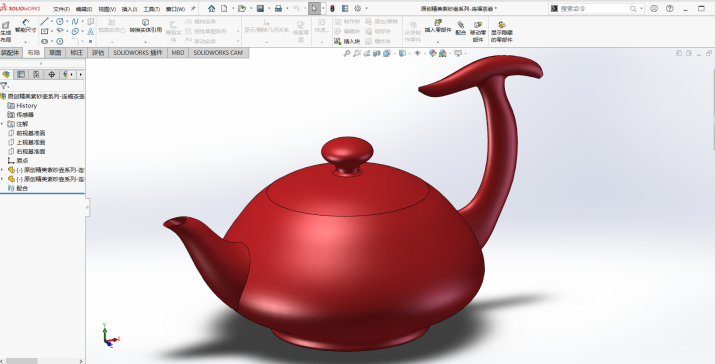
Task: Click the Open file folder icon
Action: (242, 8)
